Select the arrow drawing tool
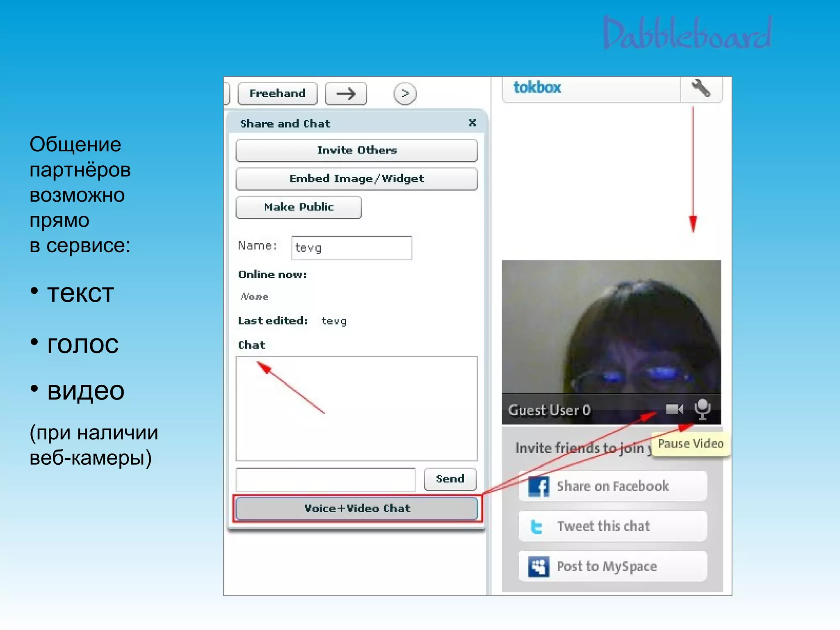This screenshot has height=630, width=840. (346, 94)
